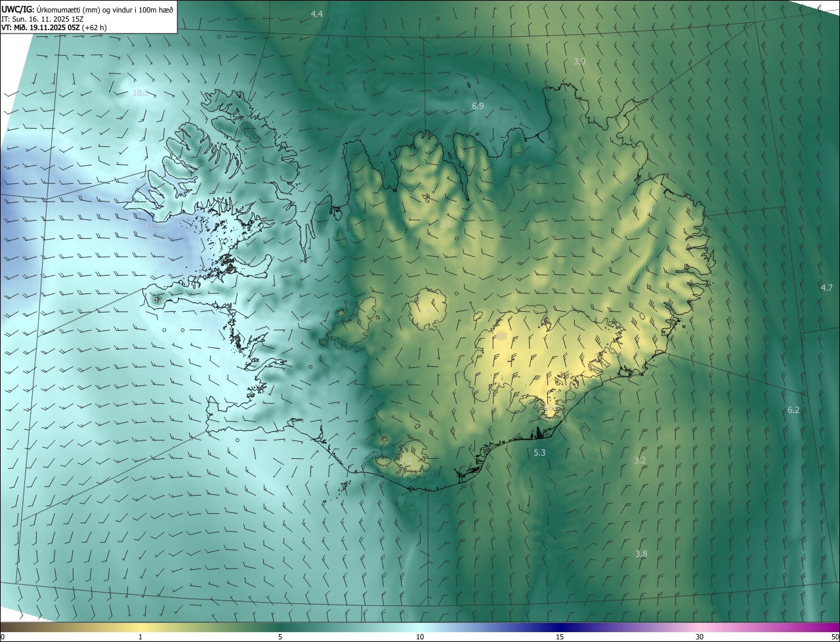
Task: Click the 'UWC/IG: Úrkomumætti (mm)' title line
Action: tap(87, 9)
